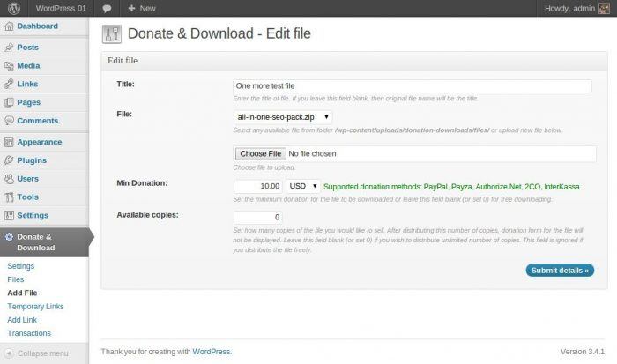Click the Media icon in sidebar

tap(9, 66)
